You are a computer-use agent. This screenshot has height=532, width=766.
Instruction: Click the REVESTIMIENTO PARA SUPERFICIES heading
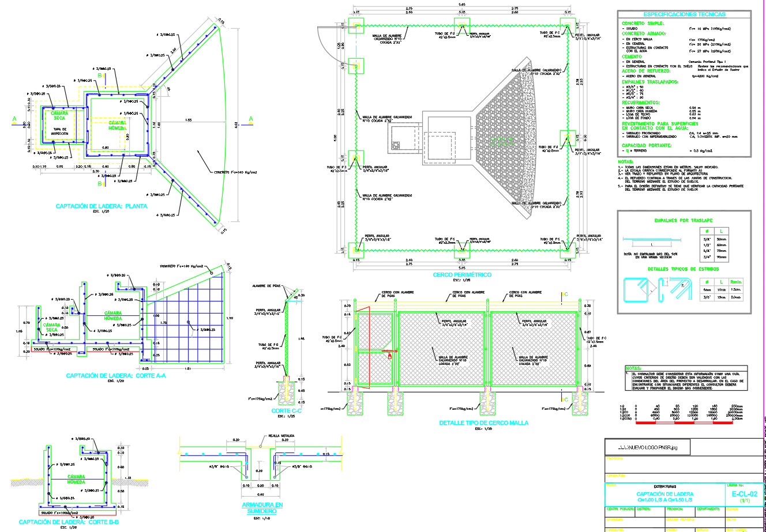pos(660,123)
